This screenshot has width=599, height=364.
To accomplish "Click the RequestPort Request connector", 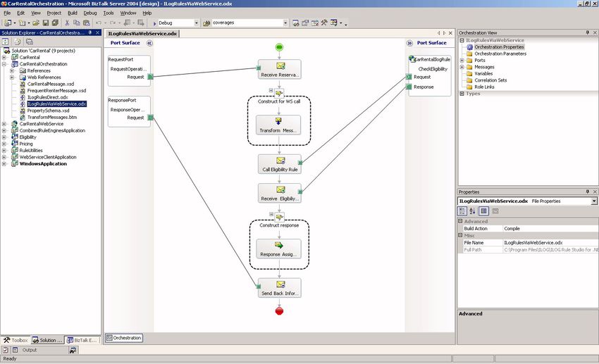I will 151,77.
